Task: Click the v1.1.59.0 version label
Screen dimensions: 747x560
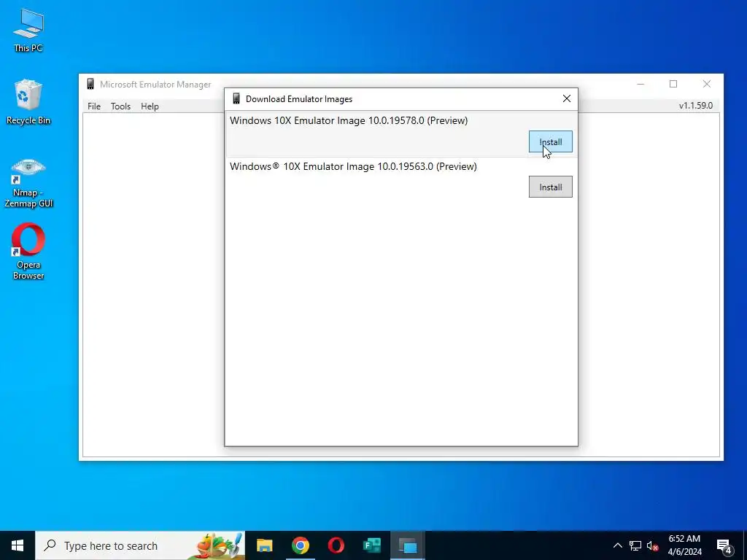Action: tap(695, 106)
